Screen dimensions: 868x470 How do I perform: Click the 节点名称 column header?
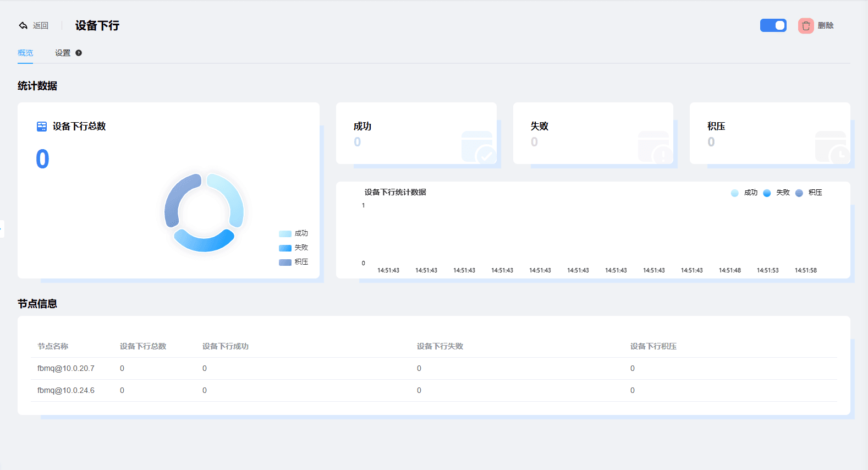coord(53,346)
